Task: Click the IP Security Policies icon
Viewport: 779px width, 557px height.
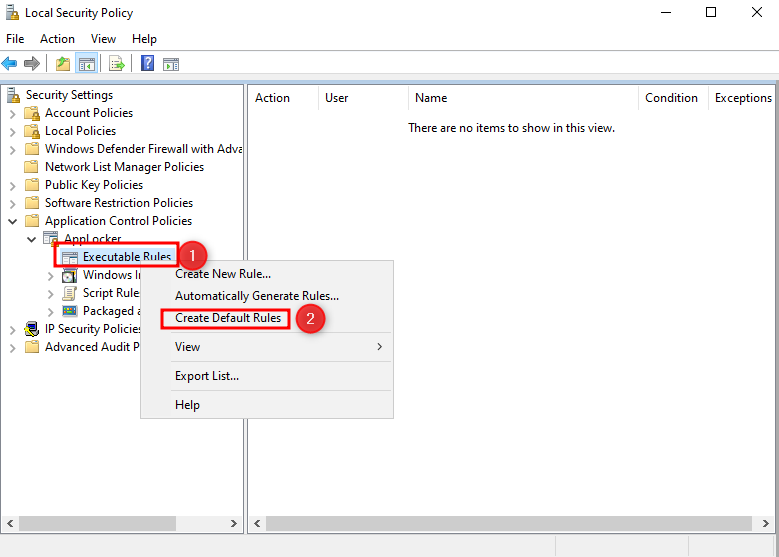Action: pos(32,329)
